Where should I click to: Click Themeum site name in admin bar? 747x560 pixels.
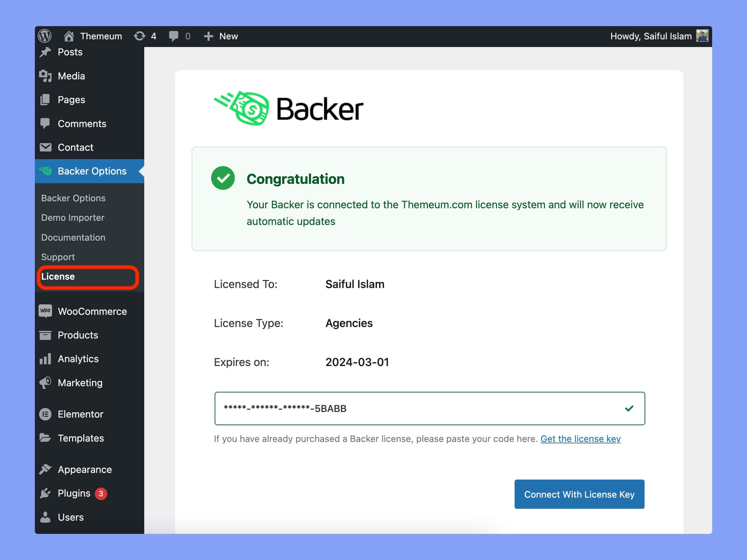[101, 36]
